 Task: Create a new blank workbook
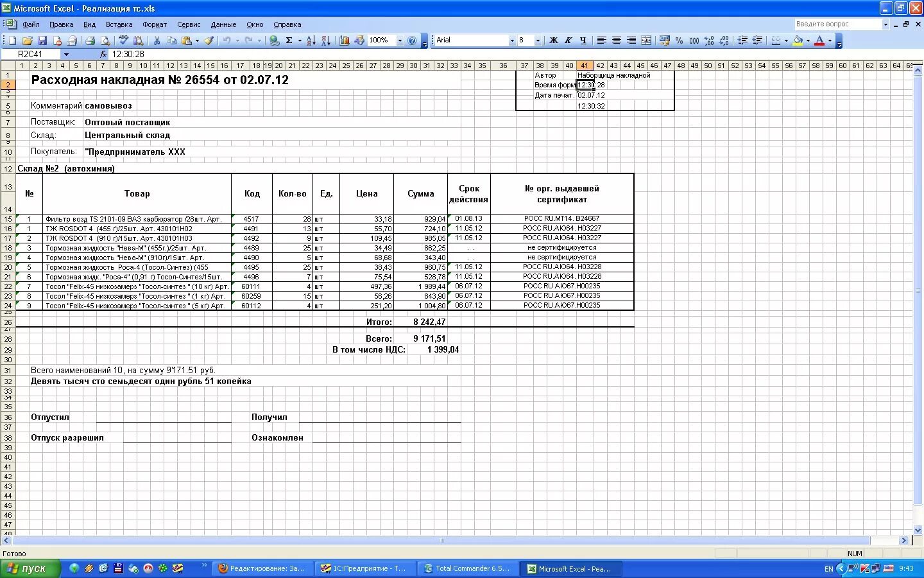(12, 40)
